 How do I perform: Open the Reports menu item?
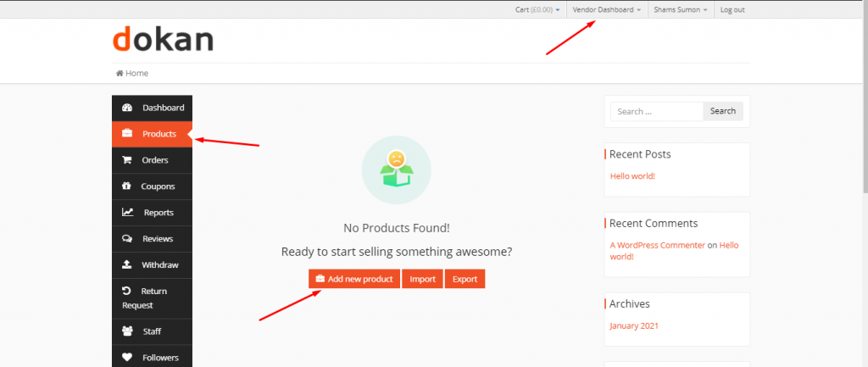click(x=153, y=212)
